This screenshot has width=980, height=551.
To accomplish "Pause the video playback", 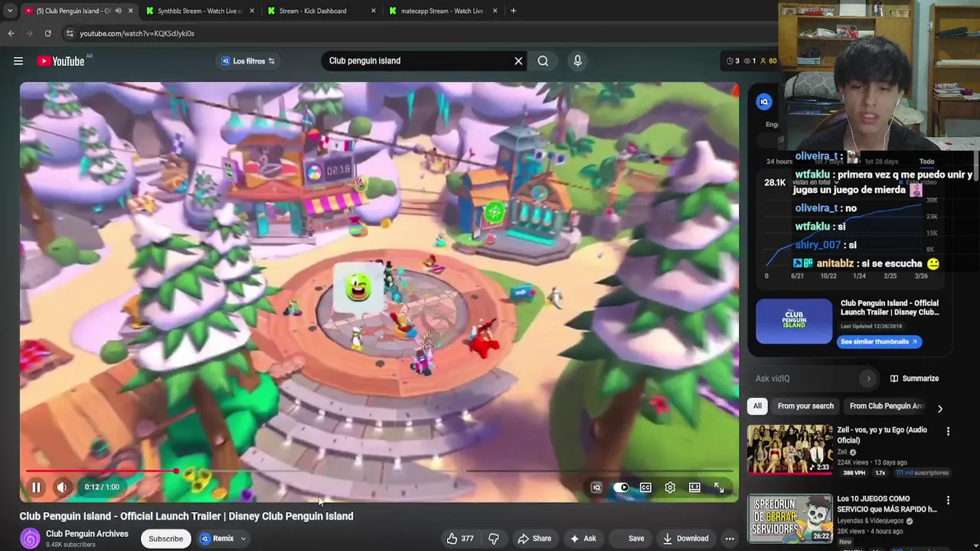I will [x=36, y=487].
